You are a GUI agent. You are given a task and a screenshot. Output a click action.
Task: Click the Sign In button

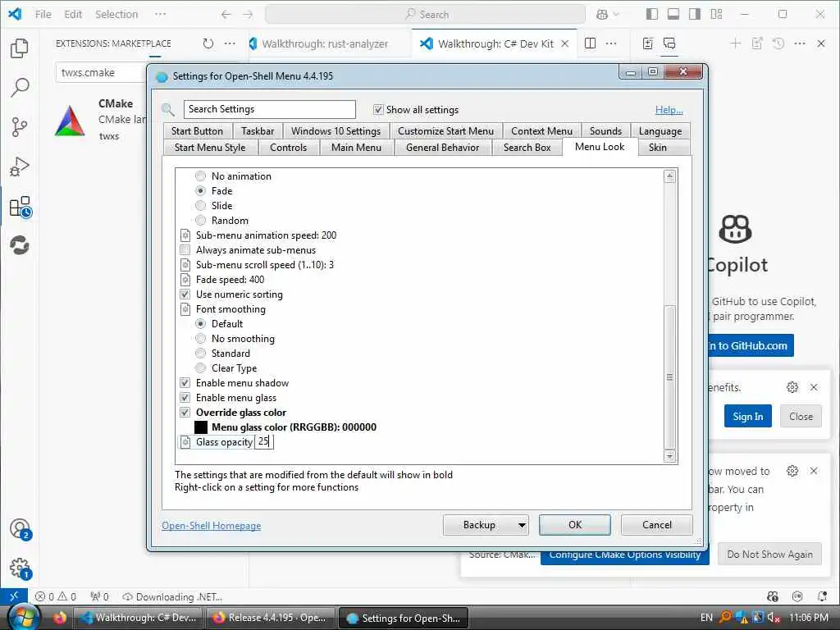coord(748,416)
